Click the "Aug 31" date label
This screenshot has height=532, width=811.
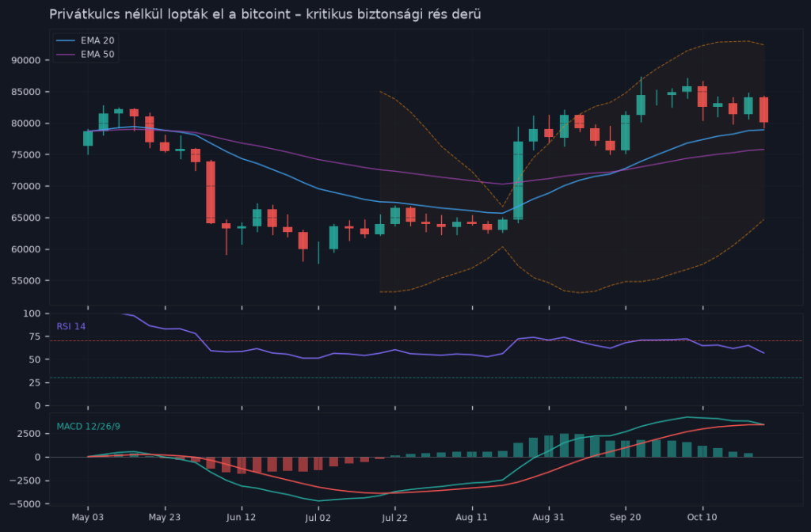[x=548, y=517]
